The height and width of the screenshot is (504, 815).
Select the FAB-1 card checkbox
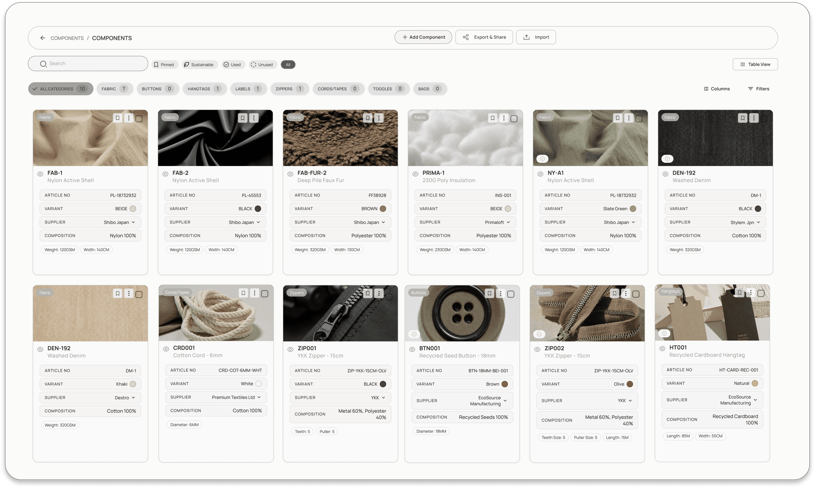coord(139,119)
